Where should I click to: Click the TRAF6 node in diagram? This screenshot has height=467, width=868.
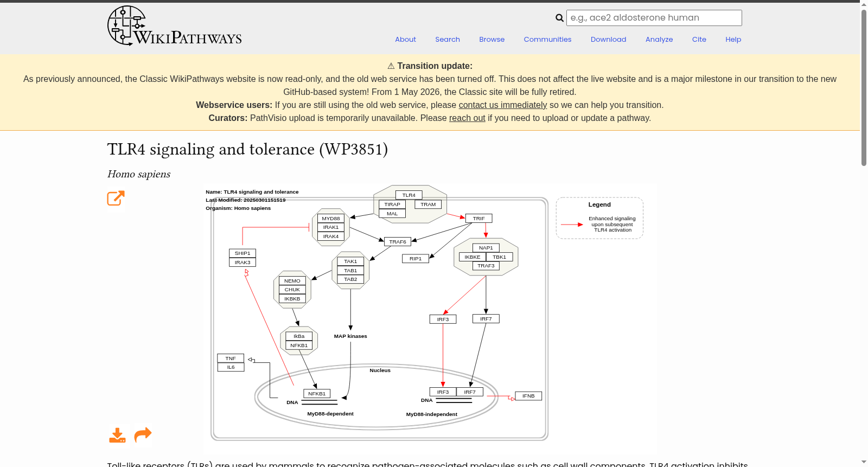click(x=398, y=242)
